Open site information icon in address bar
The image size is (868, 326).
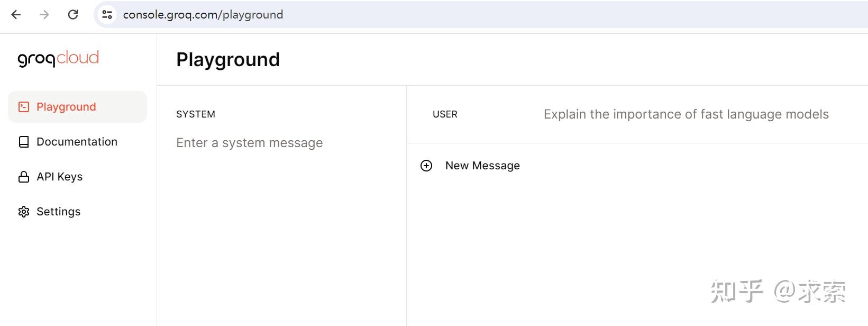point(107,15)
